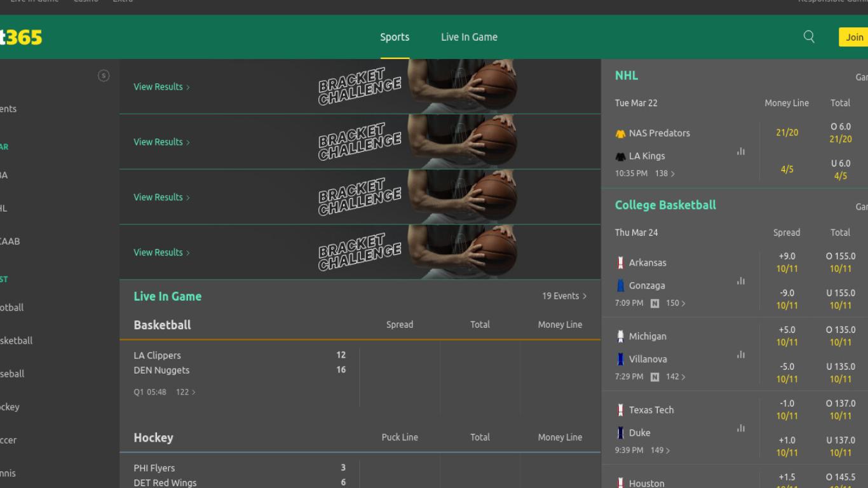This screenshot has height=488, width=868.
Task: Select NAS Predators money line 21/20
Action: tap(787, 132)
